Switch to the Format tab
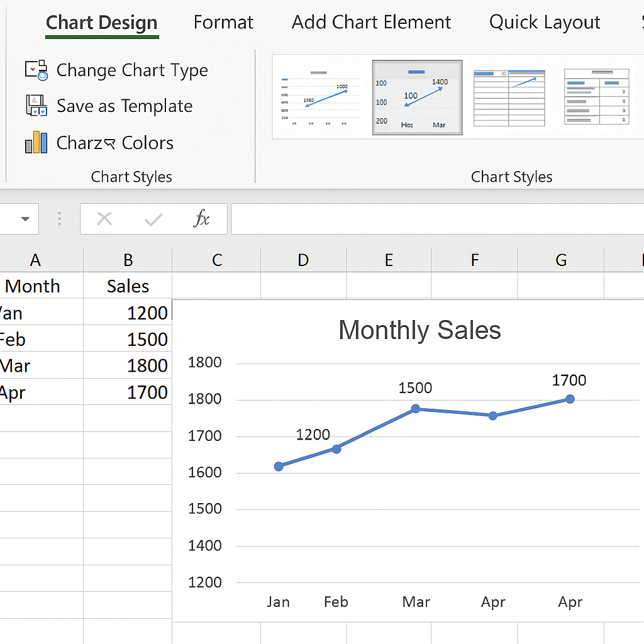 223,23
